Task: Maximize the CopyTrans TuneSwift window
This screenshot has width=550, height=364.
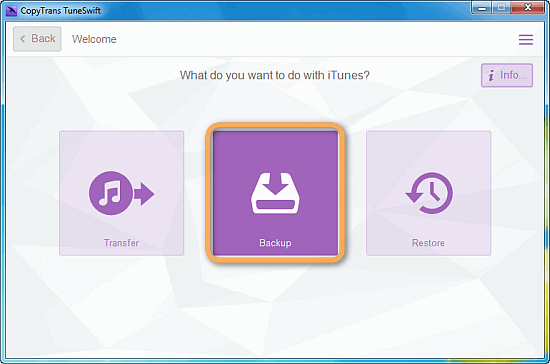Action: (x=502, y=8)
